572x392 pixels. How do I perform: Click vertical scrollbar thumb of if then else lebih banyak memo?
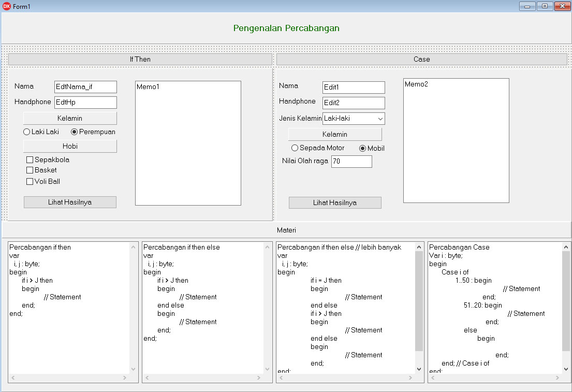pos(419,301)
